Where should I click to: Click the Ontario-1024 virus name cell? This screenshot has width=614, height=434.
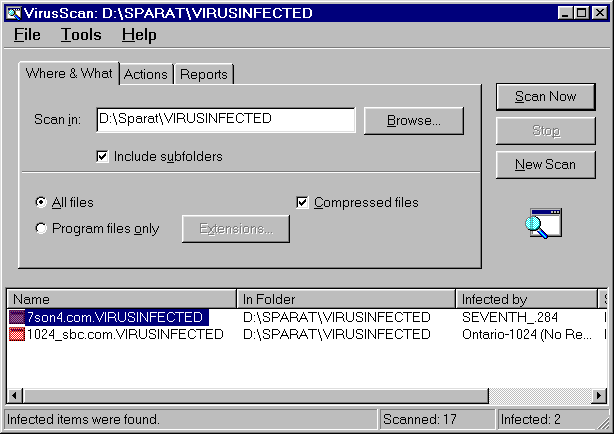(527, 334)
